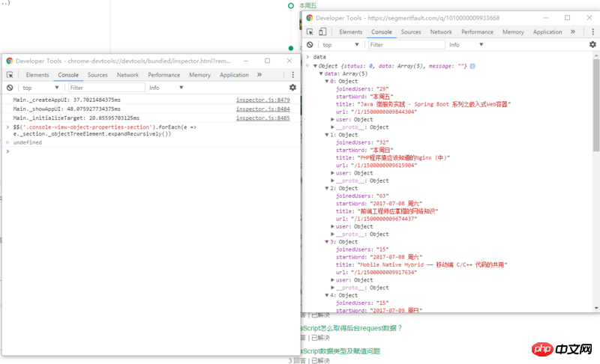Click the blue info badge next to Object summary
This screenshot has width=600, height=364.
pos(472,66)
